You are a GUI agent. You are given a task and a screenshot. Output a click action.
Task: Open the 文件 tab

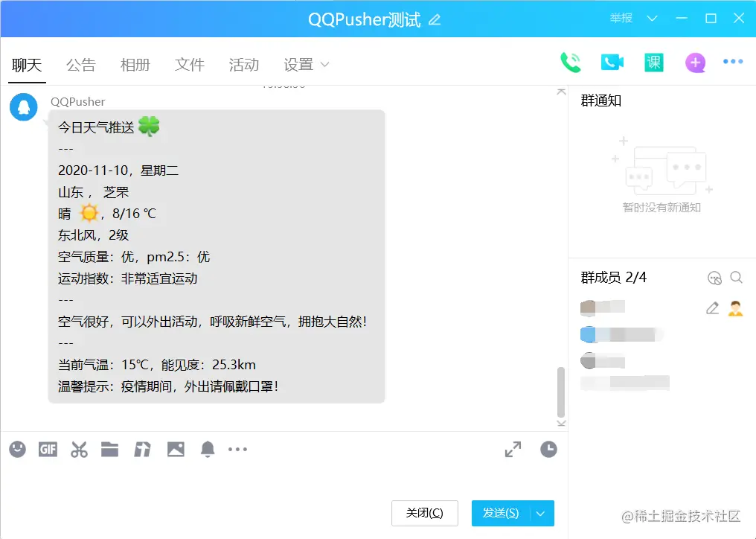click(190, 65)
